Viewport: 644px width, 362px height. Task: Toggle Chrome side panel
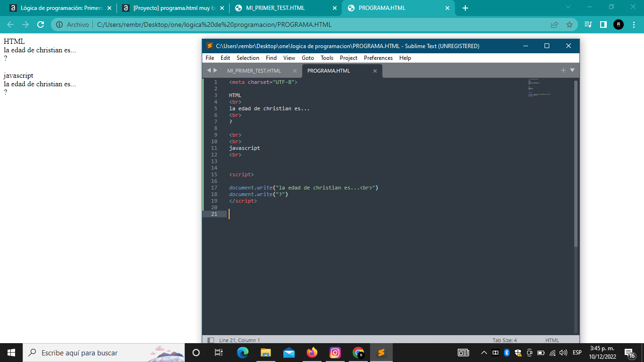[x=603, y=25]
